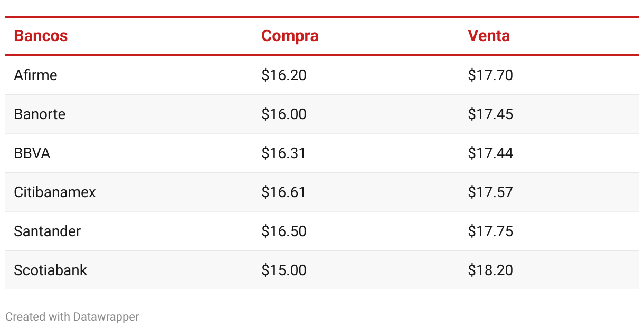
Task: Click Santander's $17.75 venta value
Action: pos(490,231)
